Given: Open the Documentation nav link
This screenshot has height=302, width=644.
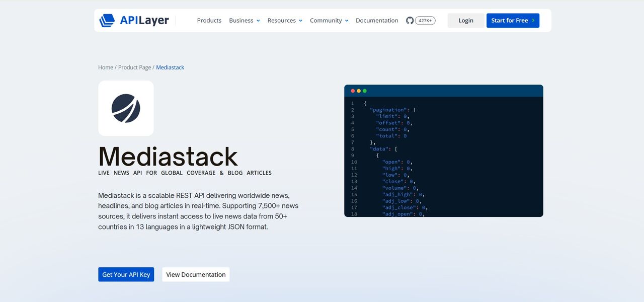Looking at the screenshot, I should [377, 21].
